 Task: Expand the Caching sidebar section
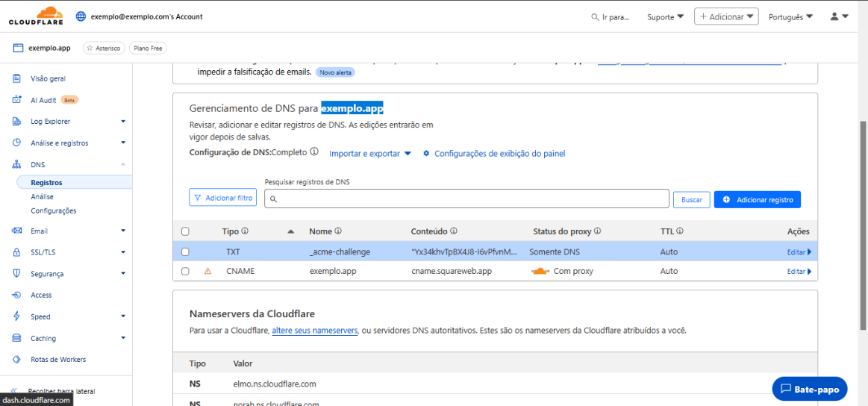tap(123, 338)
